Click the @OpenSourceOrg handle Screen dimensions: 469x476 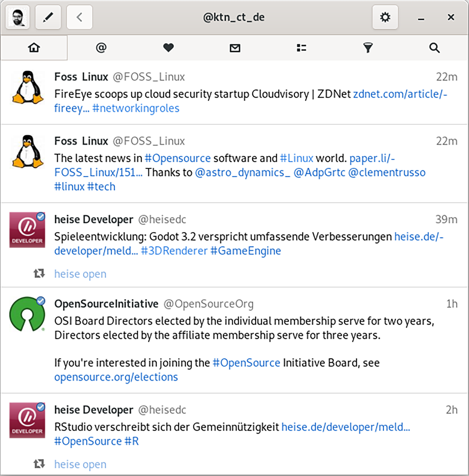209,304
